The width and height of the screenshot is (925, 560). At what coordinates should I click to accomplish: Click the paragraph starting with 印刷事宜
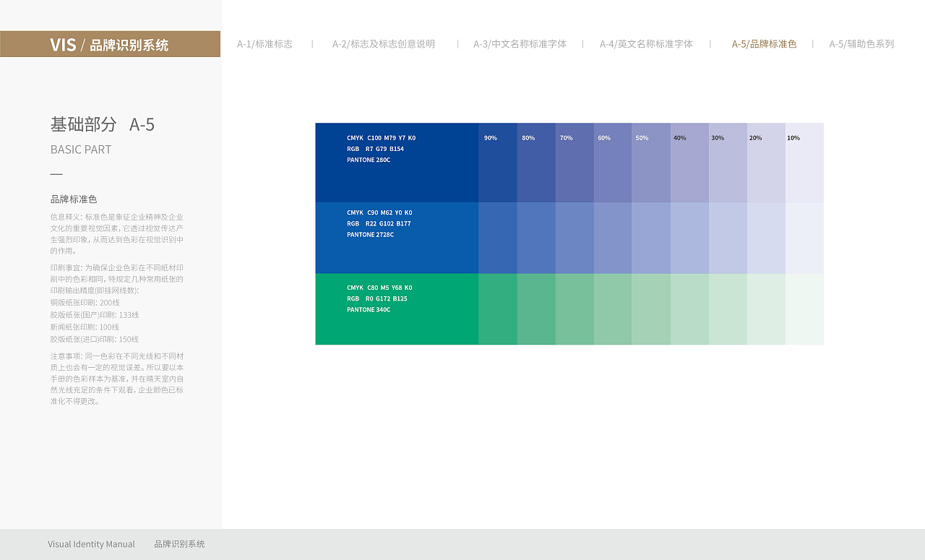[x=117, y=278]
